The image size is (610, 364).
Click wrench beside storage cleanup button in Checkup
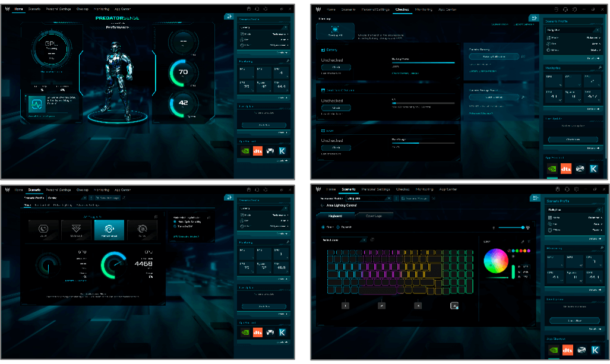[523, 97]
